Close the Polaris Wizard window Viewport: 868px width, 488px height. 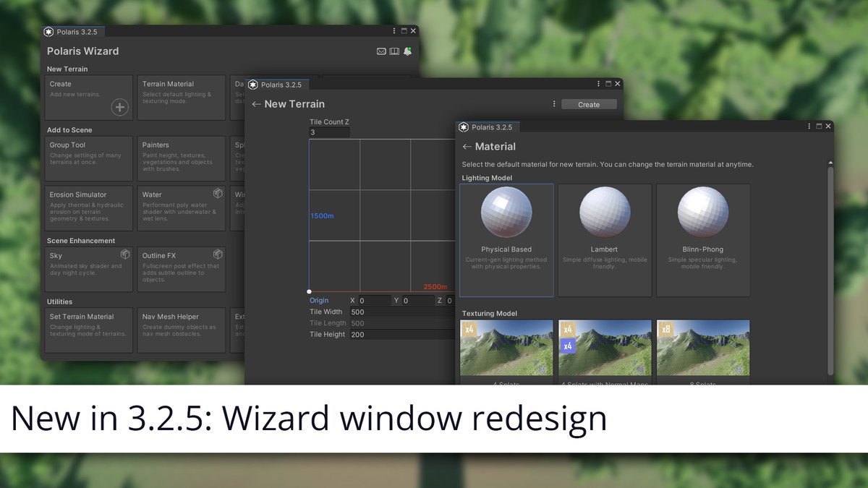pyautogui.click(x=414, y=31)
